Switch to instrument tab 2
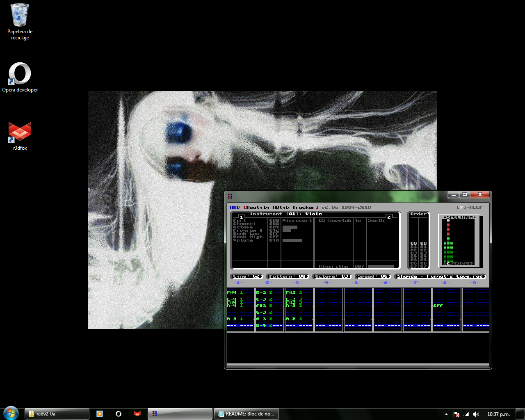Screen dimensions: 525x420 pyautogui.click(x=389, y=217)
